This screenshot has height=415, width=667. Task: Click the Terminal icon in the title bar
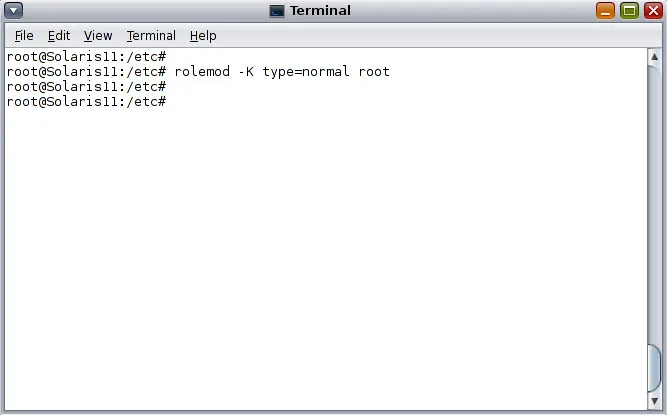[277, 11]
